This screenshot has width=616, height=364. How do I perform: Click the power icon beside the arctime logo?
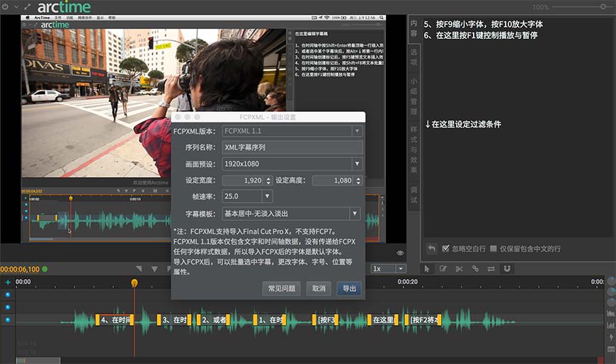coord(5,6)
